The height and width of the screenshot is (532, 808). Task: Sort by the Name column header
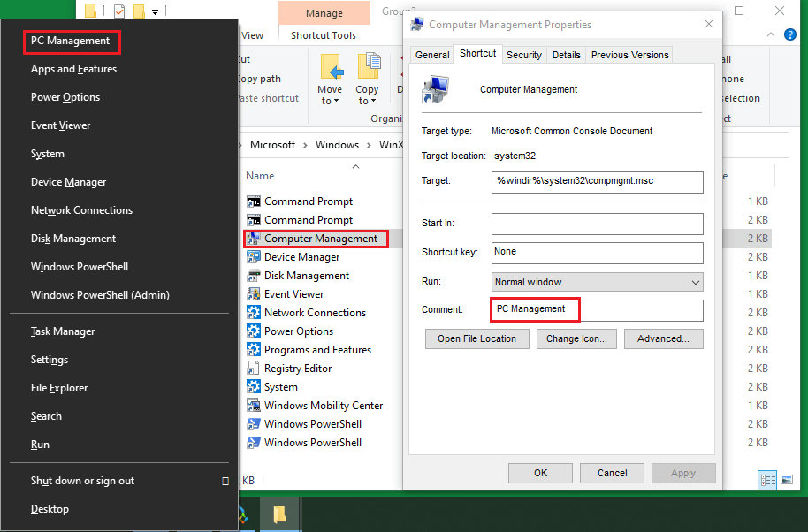coord(260,176)
